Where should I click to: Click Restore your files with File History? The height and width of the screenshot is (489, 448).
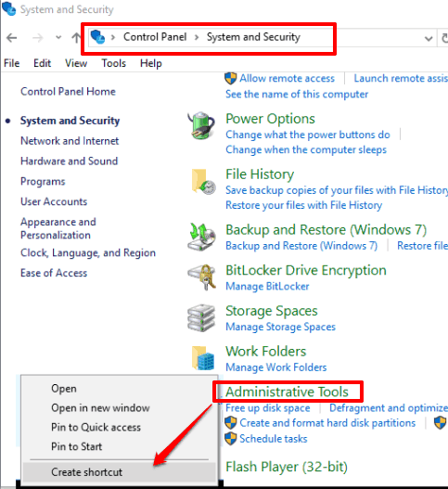pyautogui.click(x=303, y=205)
